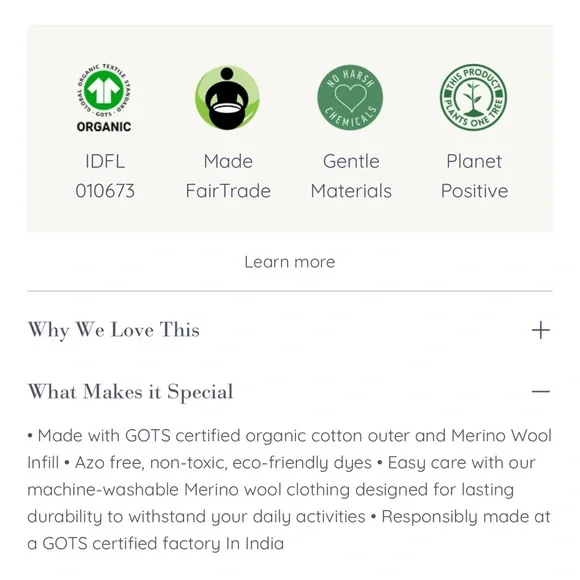Select the Made FairTrade text label
580x580 pixels.
(228, 176)
